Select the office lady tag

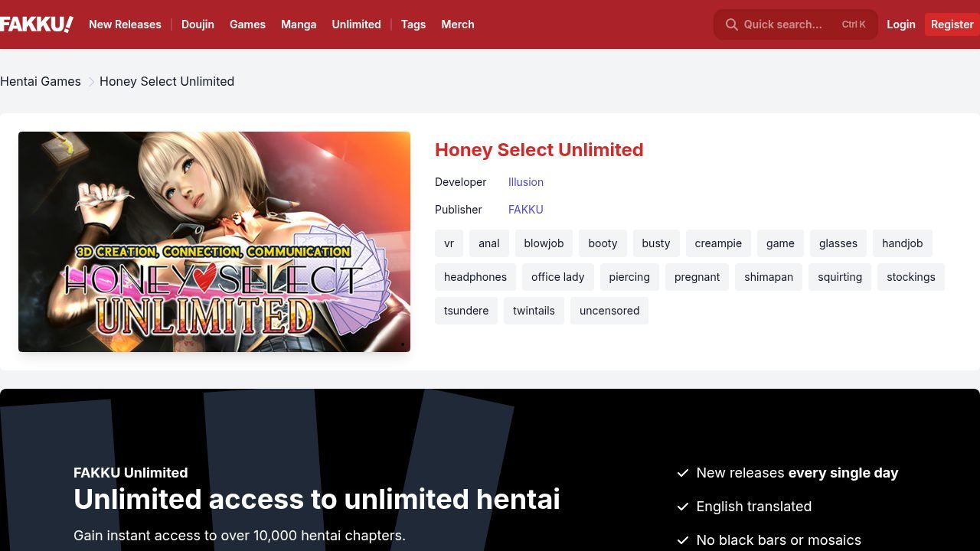pyautogui.click(x=558, y=277)
